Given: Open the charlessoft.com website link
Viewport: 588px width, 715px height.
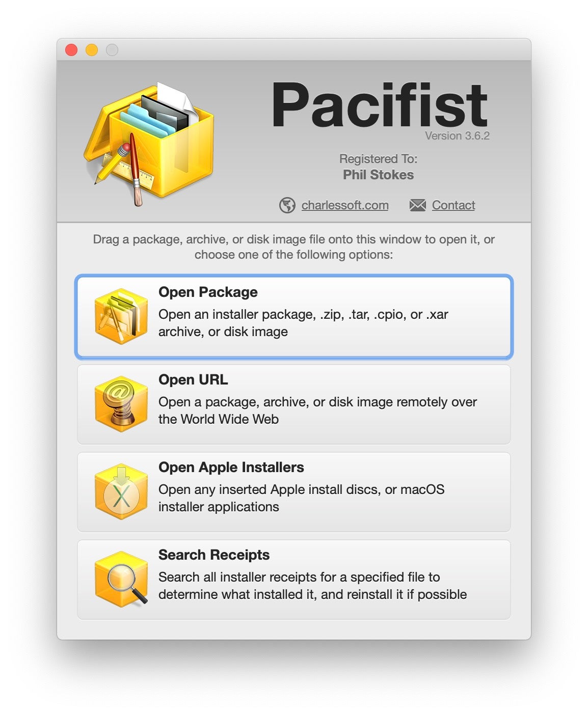Looking at the screenshot, I should coord(345,205).
